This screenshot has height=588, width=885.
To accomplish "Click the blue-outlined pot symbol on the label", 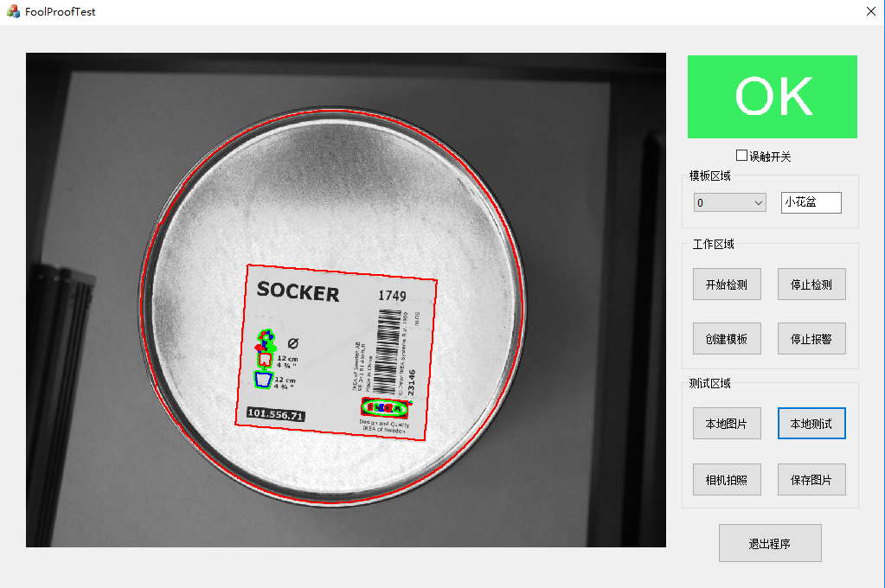I will (x=263, y=380).
